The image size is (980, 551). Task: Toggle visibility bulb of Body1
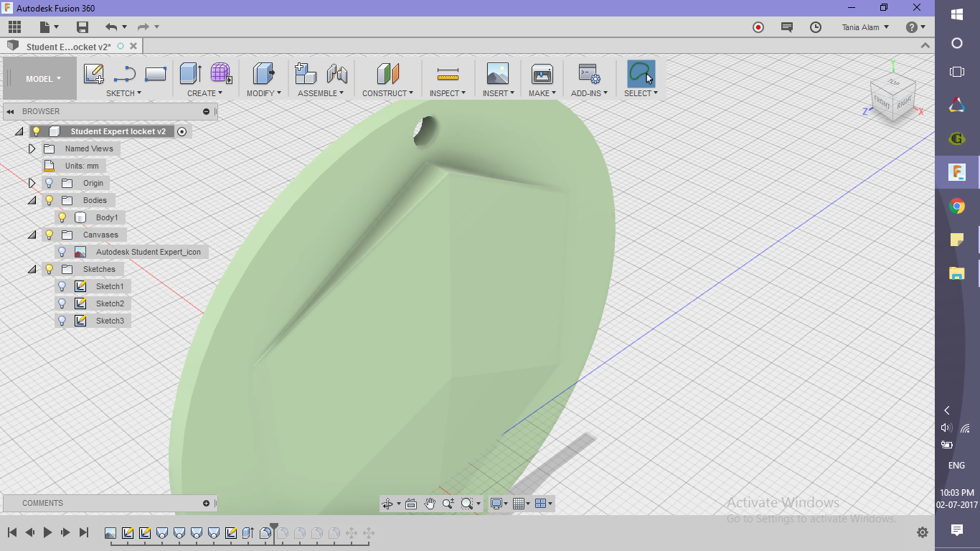(62, 217)
